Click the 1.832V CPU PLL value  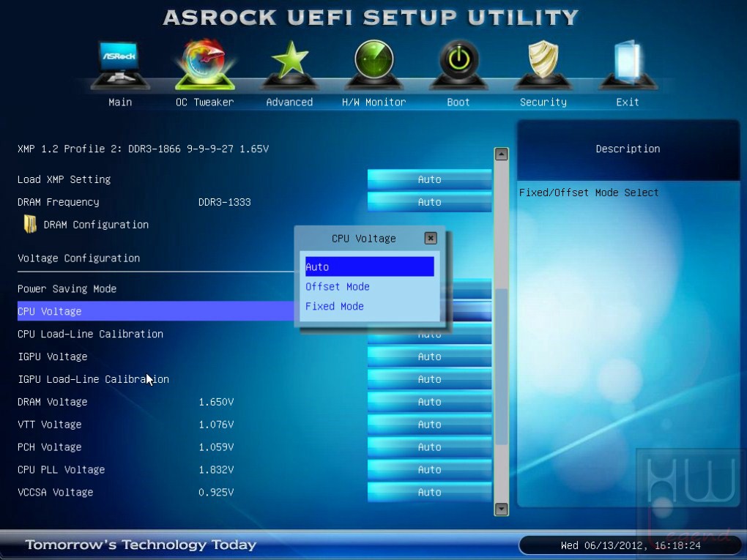click(216, 469)
